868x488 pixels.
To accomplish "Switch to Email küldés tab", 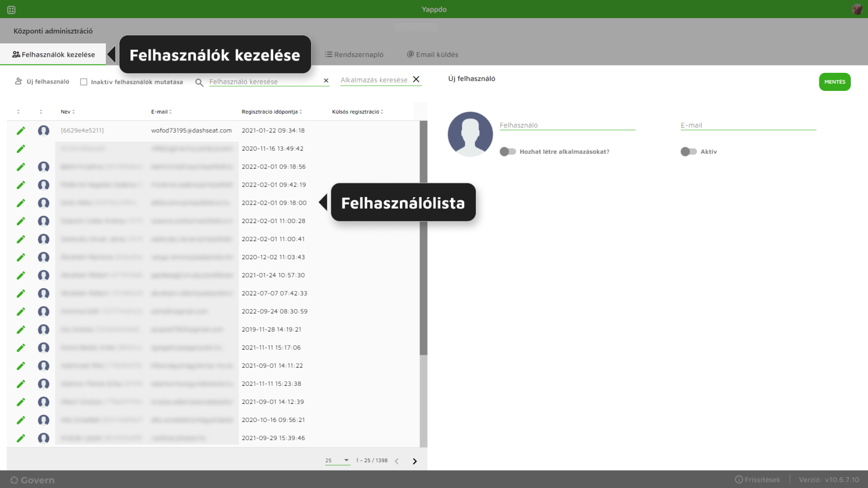I will (x=432, y=54).
